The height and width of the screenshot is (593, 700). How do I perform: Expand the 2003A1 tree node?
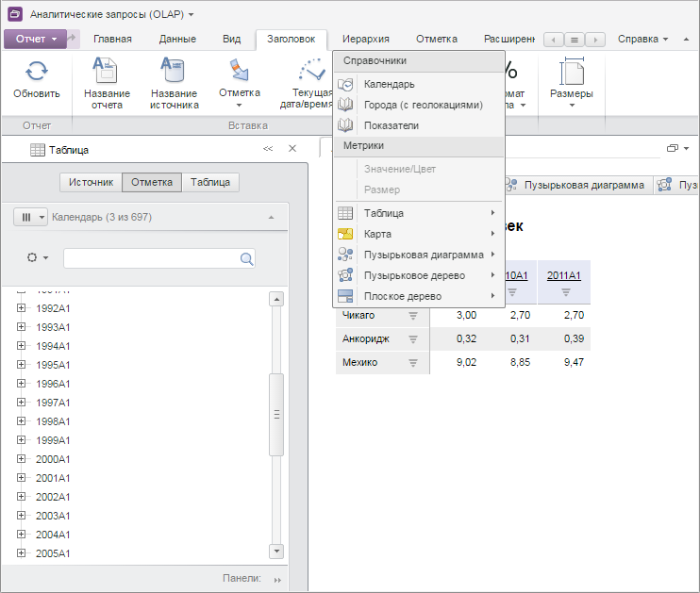22,516
